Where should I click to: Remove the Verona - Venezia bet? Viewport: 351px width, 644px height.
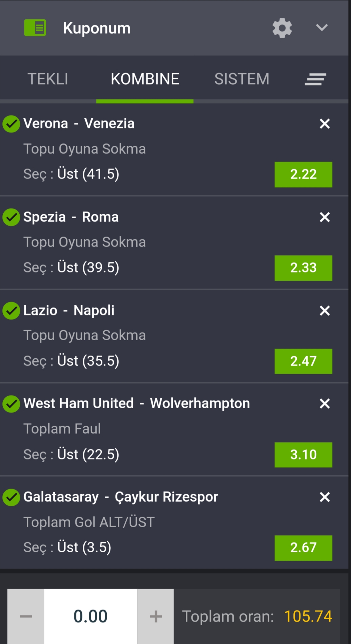(325, 124)
